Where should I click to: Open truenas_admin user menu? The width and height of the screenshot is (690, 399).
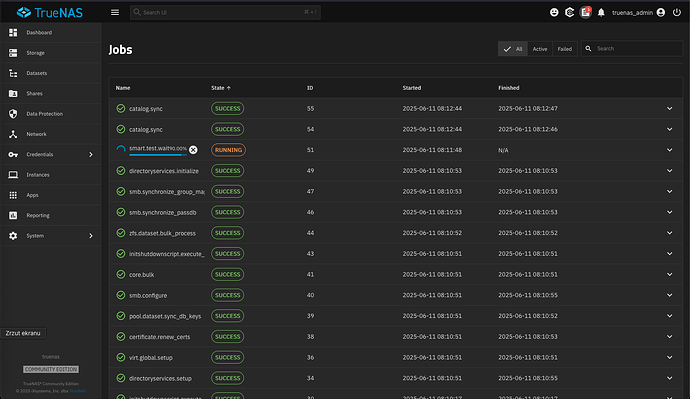tap(638, 12)
